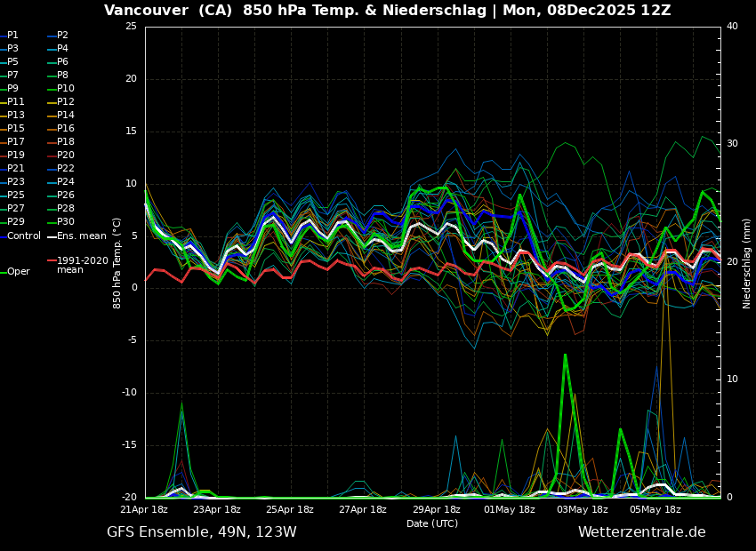The height and width of the screenshot is (551, 756).
Task: Select the Ens. mean legend entry
Action: coord(82,236)
